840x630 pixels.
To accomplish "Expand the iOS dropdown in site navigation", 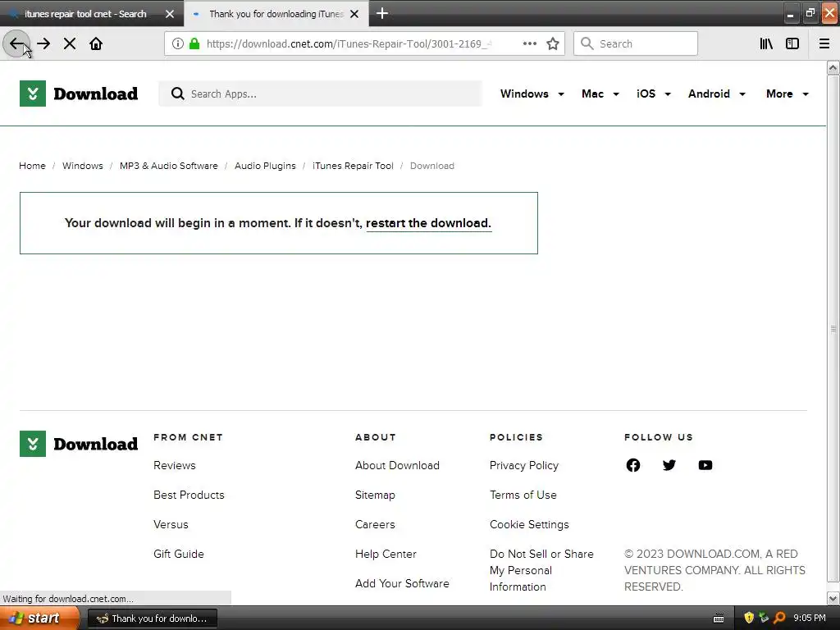I will pyautogui.click(x=654, y=94).
